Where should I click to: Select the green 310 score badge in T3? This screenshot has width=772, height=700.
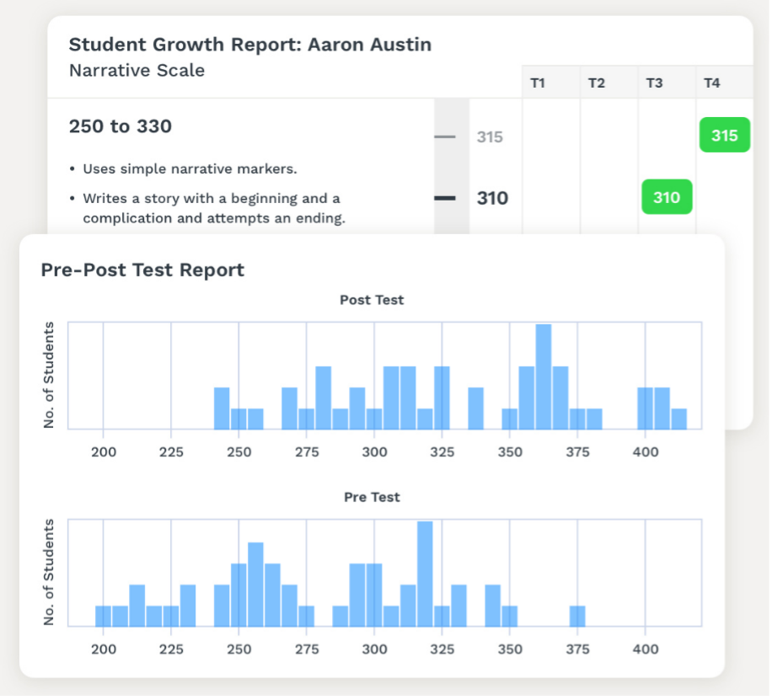667,197
